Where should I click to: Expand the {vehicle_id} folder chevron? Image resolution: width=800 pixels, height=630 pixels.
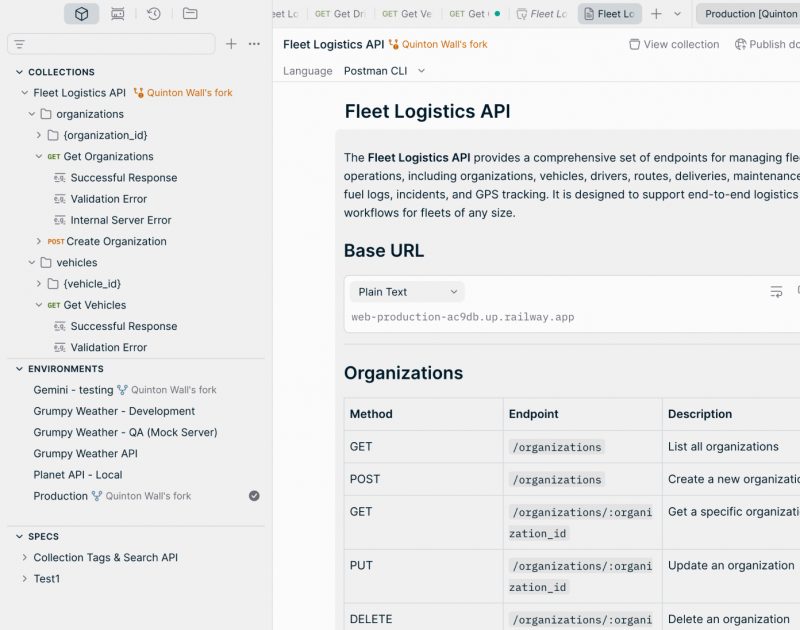point(39,284)
